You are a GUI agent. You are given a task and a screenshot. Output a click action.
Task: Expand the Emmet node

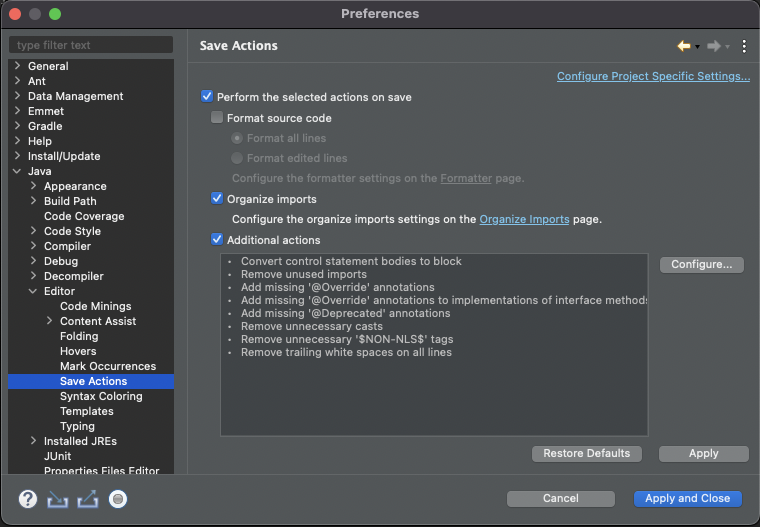[17, 111]
